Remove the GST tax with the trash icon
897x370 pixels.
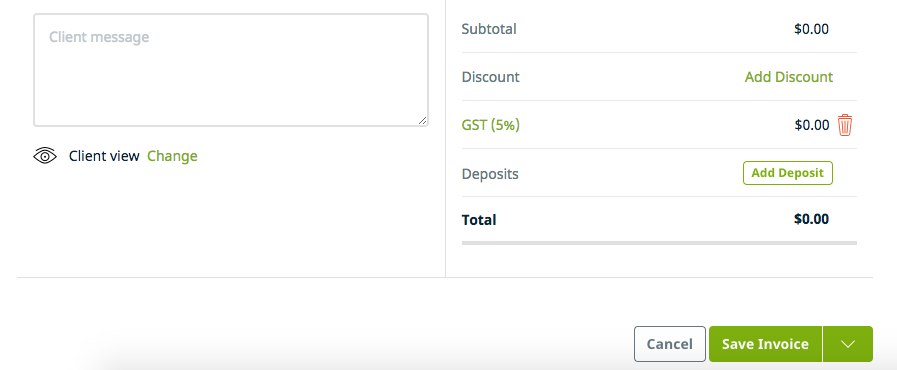tap(845, 125)
